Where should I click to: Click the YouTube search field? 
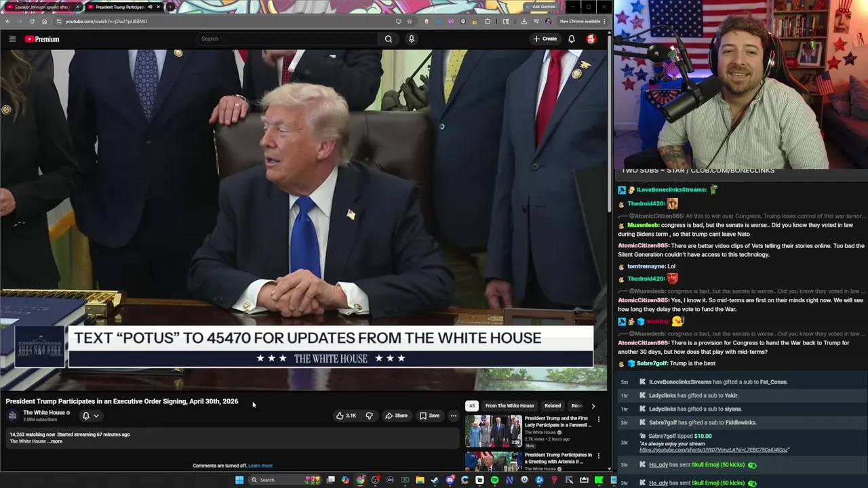point(287,39)
